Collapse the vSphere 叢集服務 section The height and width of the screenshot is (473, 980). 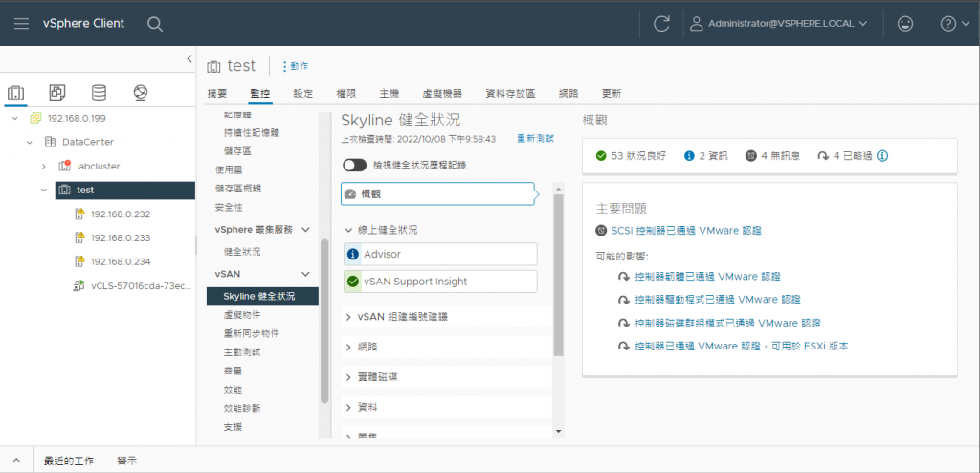[x=305, y=230]
